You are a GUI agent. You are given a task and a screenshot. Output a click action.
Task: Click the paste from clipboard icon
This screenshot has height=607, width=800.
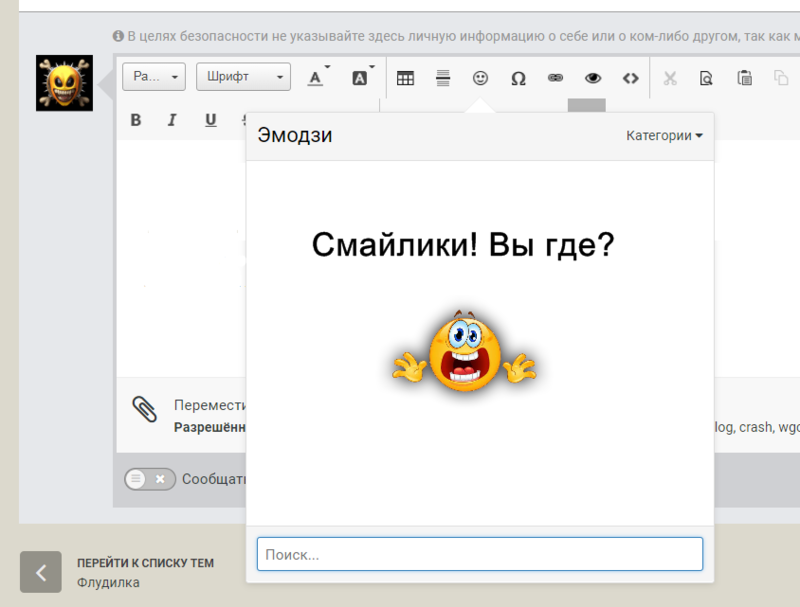[x=743, y=77]
